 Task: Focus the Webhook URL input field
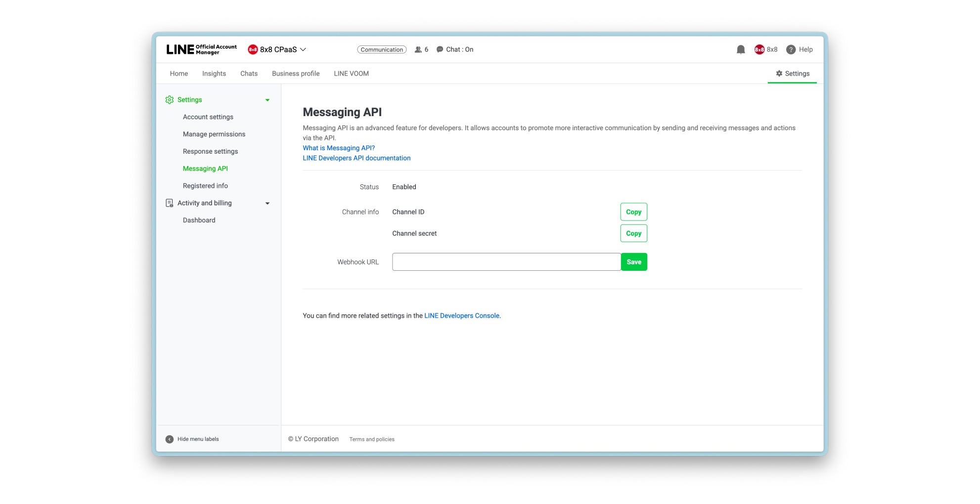(x=506, y=262)
